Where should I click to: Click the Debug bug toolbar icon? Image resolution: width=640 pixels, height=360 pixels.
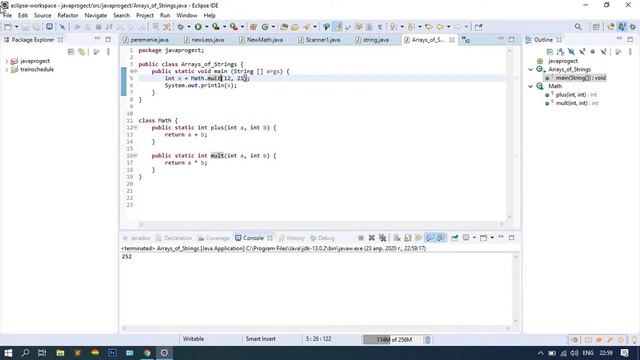[x=180, y=27]
